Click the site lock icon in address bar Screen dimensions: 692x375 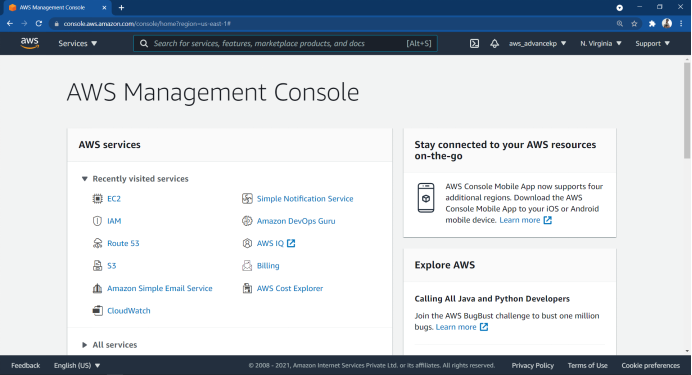56,23
